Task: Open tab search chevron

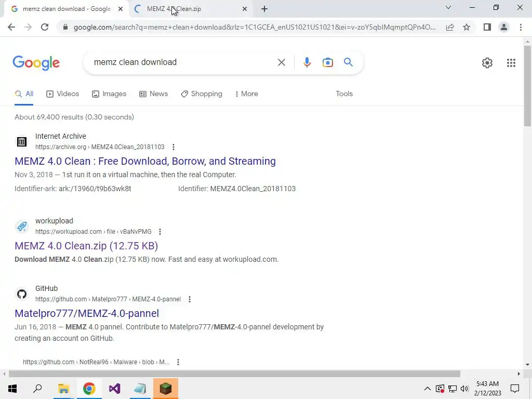Action: (x=448, y=7)
